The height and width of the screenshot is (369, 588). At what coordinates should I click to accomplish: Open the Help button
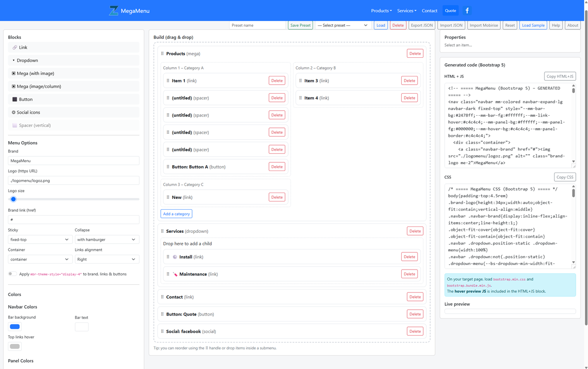coord(556,25)
